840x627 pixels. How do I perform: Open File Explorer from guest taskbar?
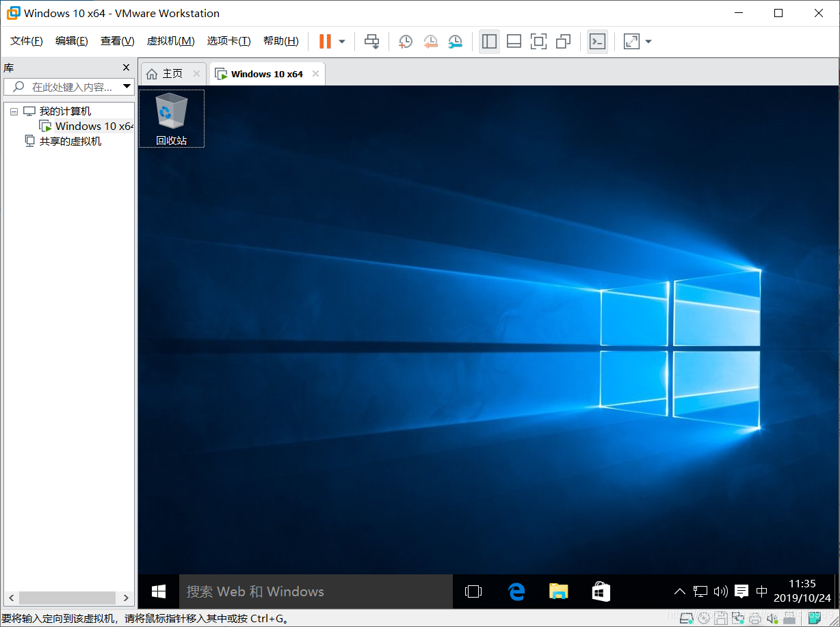(x=559, y=591)
